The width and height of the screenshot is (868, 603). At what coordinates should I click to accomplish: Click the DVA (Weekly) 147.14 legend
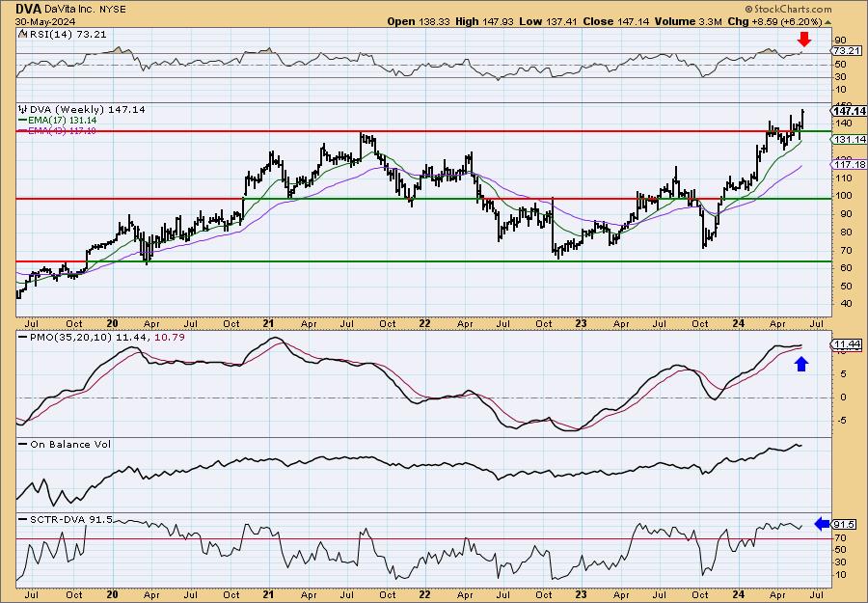click(88, 110)
